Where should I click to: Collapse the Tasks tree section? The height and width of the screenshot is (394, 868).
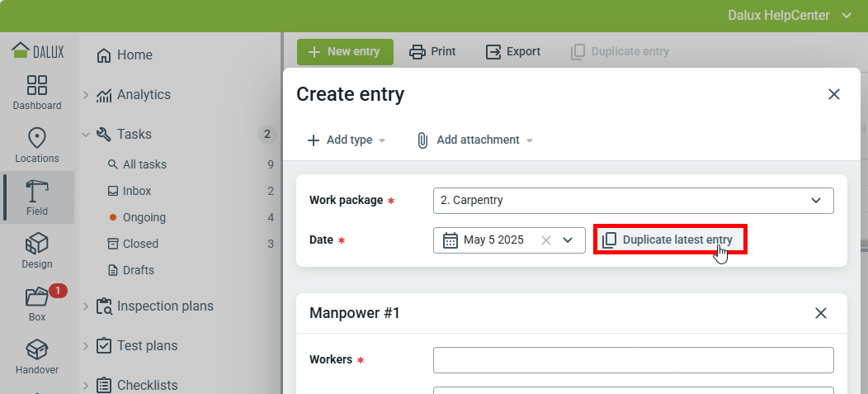(86, 135)
